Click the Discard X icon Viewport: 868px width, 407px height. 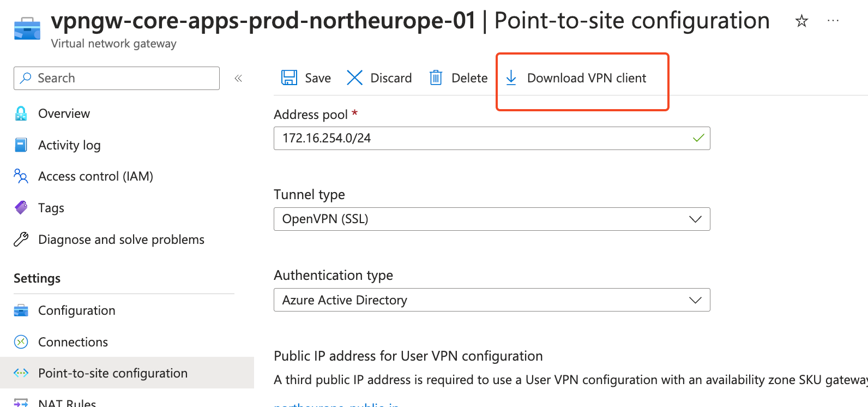pyautogui.click(x=354, y=77)
